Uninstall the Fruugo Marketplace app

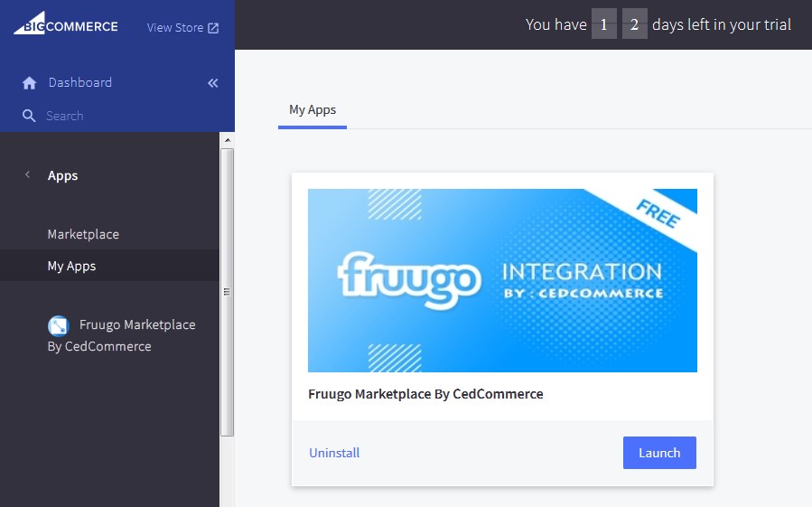334,453
